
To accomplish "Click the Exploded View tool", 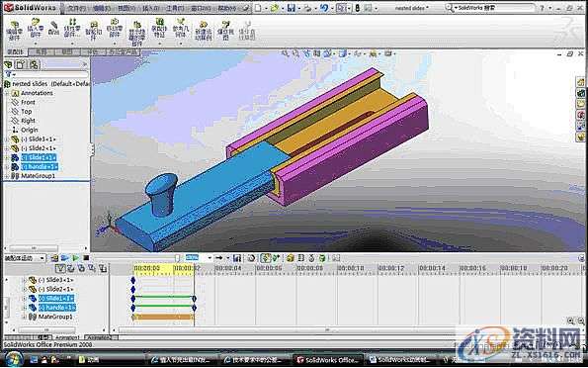I will 225,30.
